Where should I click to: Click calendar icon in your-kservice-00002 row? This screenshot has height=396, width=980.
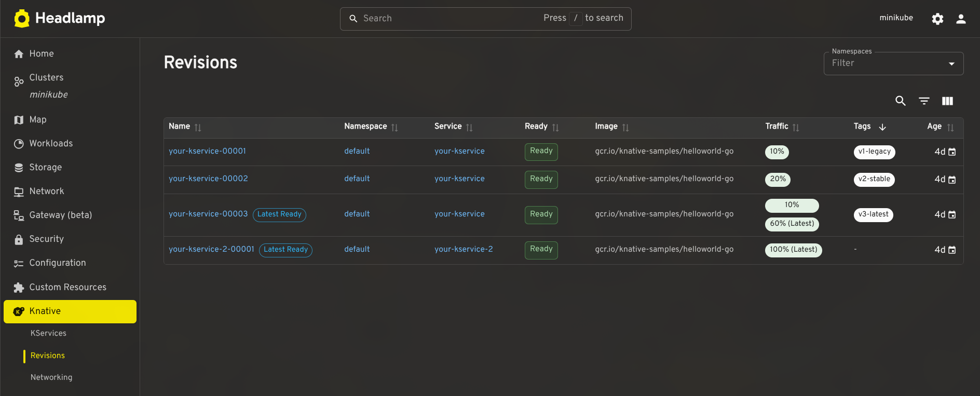pyautogui.click(x=952, y=180)
